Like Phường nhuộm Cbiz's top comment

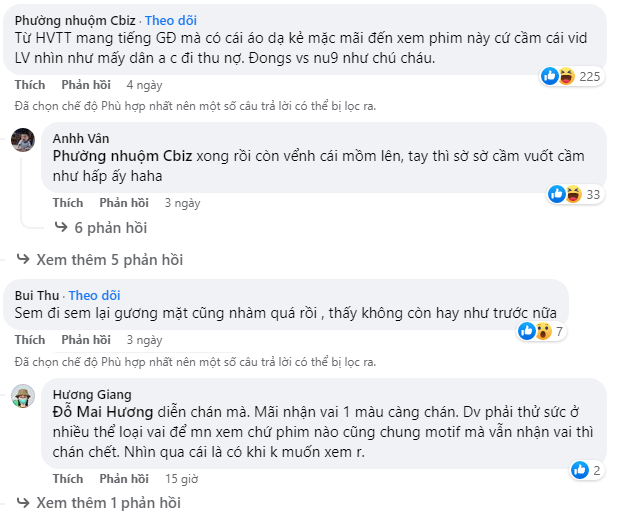click(29, 85)
